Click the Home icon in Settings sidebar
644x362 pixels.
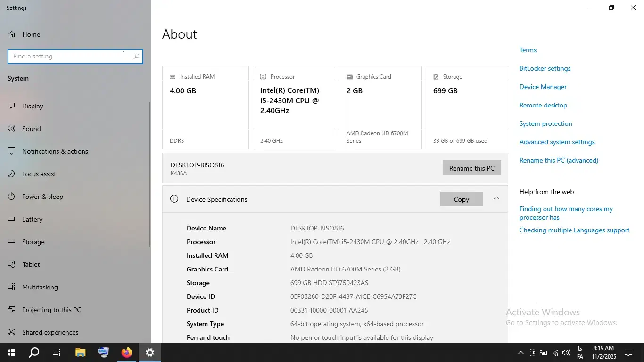(12, 34)
